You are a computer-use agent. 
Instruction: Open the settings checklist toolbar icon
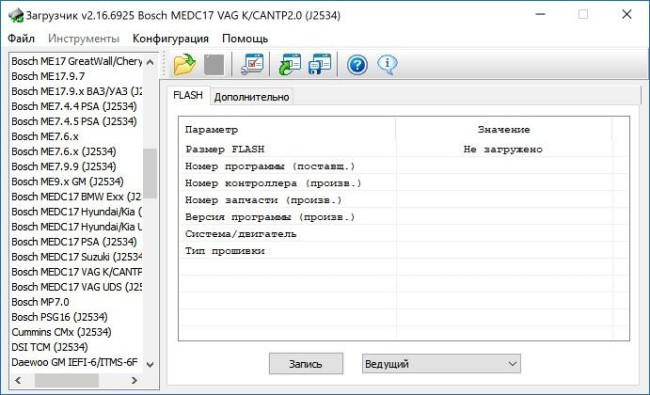point(252,64)
